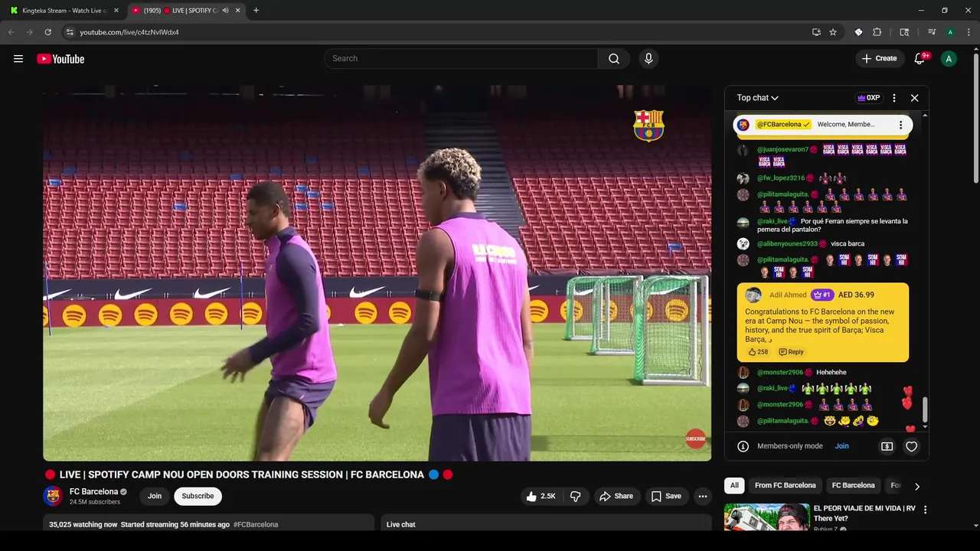This screenshot has height=551, width=980.
Task: Click the search magnifier button
Action: point(614,59)
